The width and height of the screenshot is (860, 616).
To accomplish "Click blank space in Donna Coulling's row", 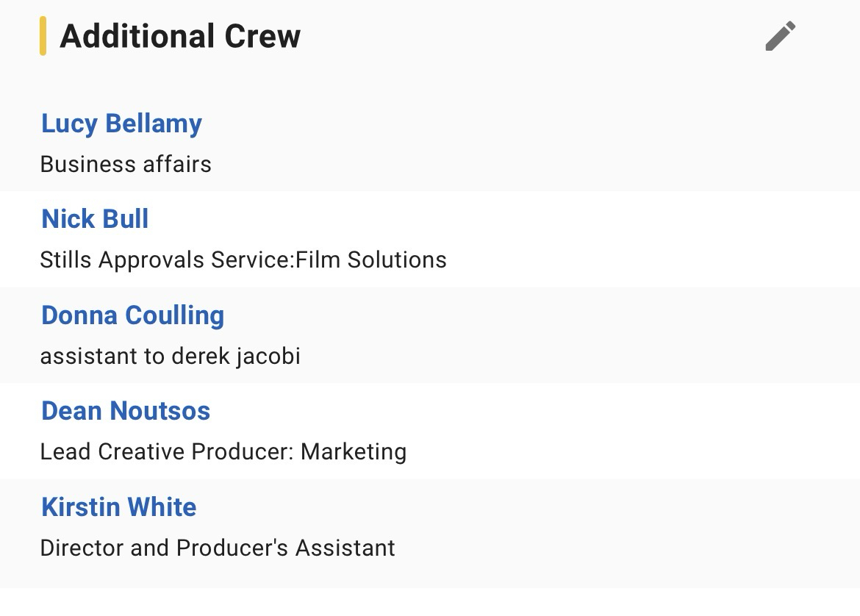I will click(x=588, y=335).
